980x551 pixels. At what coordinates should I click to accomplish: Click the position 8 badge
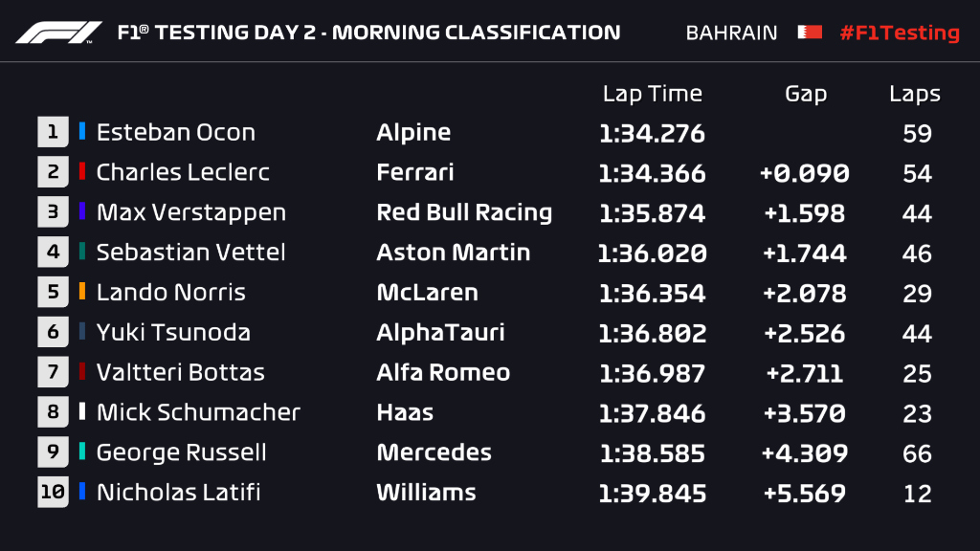(53, 412)
